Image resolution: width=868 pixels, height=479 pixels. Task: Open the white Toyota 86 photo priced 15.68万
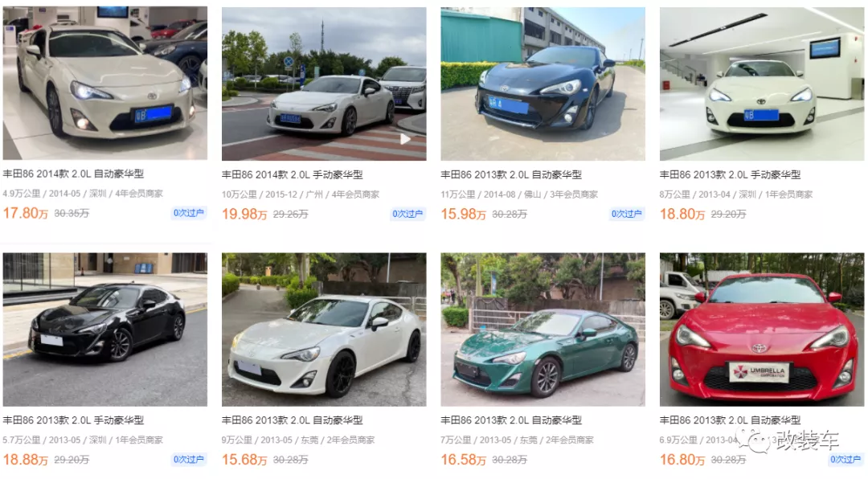click(x=324, y=330)
